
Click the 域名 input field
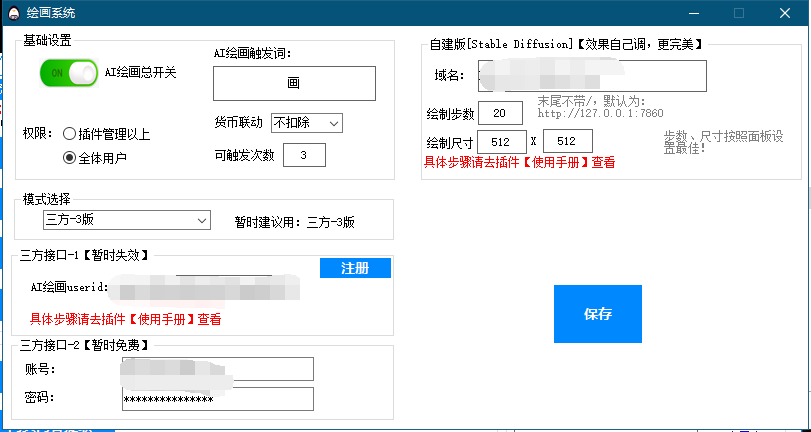(x=592, y=76)
